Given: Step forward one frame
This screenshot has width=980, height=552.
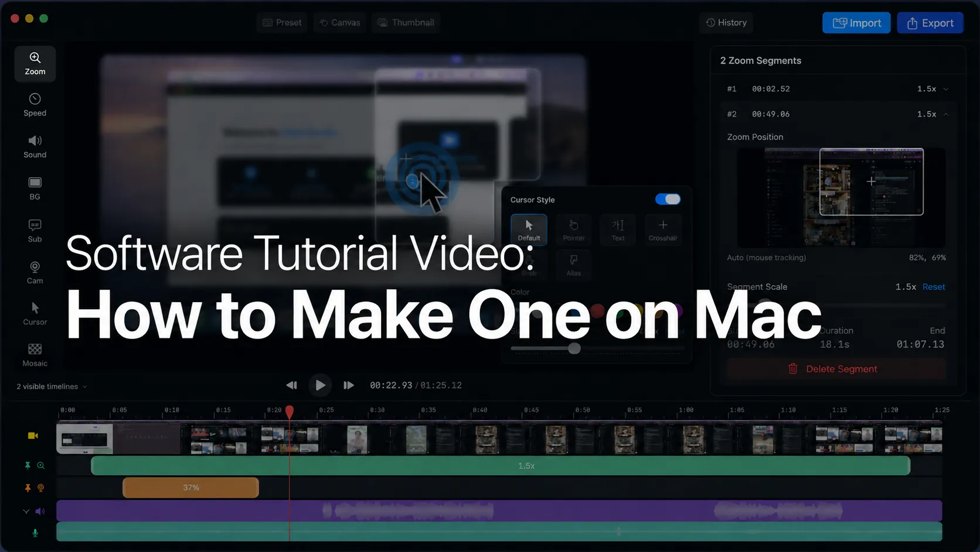Looking at the screenshot, I should 349,385.
